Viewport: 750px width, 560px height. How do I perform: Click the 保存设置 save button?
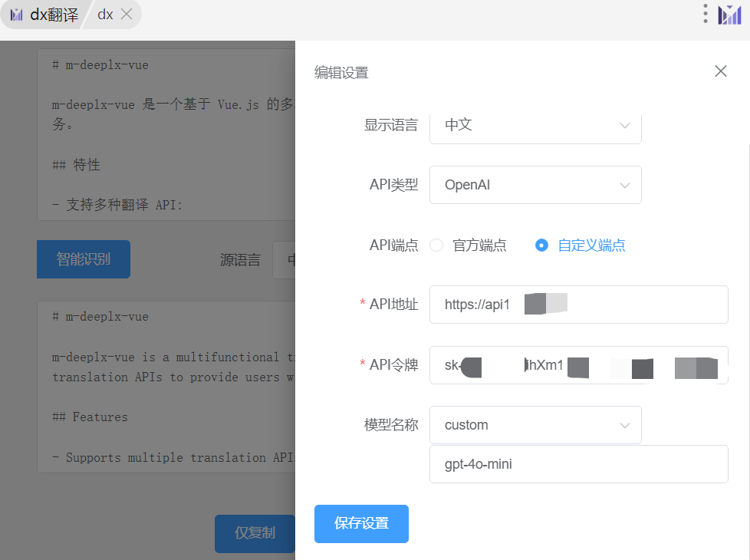tap(361, 524)
